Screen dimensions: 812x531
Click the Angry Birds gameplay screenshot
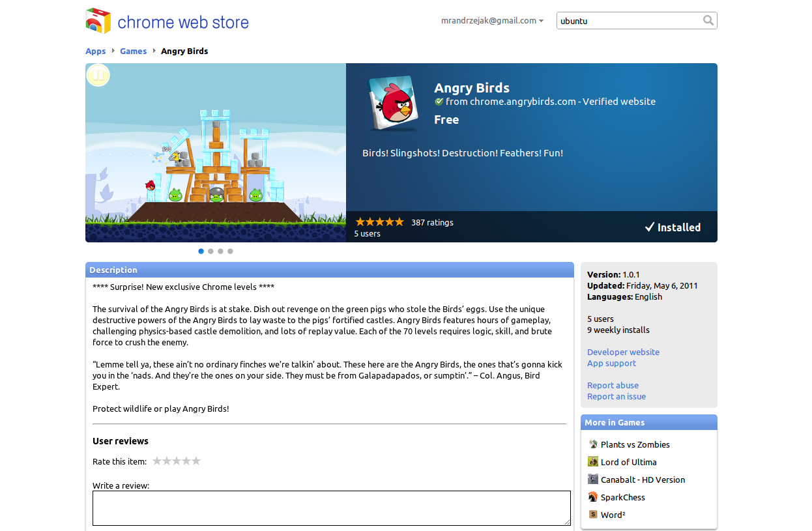tap(216, 152)
